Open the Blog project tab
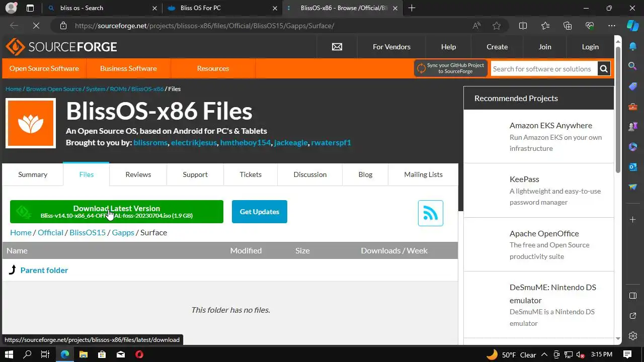Image resolution: width=644 pixels, height=362 pixels. point(365,174)
